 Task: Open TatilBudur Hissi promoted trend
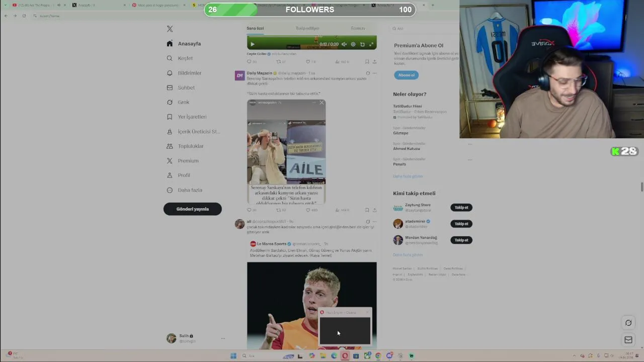tap(420, 112)
